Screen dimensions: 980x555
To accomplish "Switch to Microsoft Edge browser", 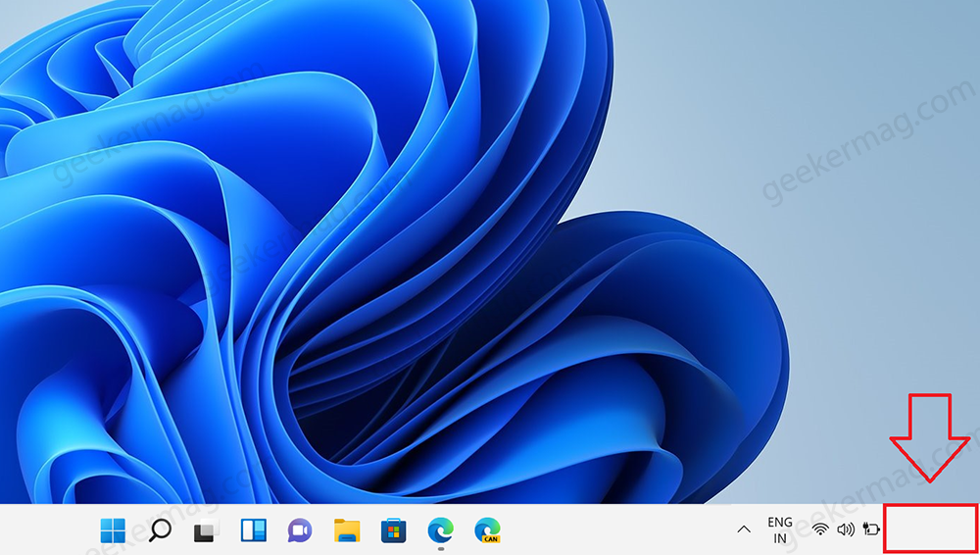I will click(441, 530).
